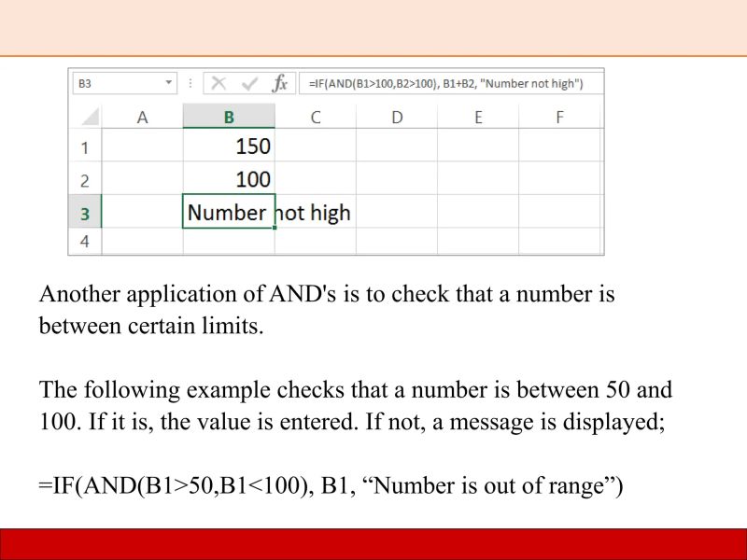747x560 pixels.
Task: Select empty cell D2
Action: (397, 179)
